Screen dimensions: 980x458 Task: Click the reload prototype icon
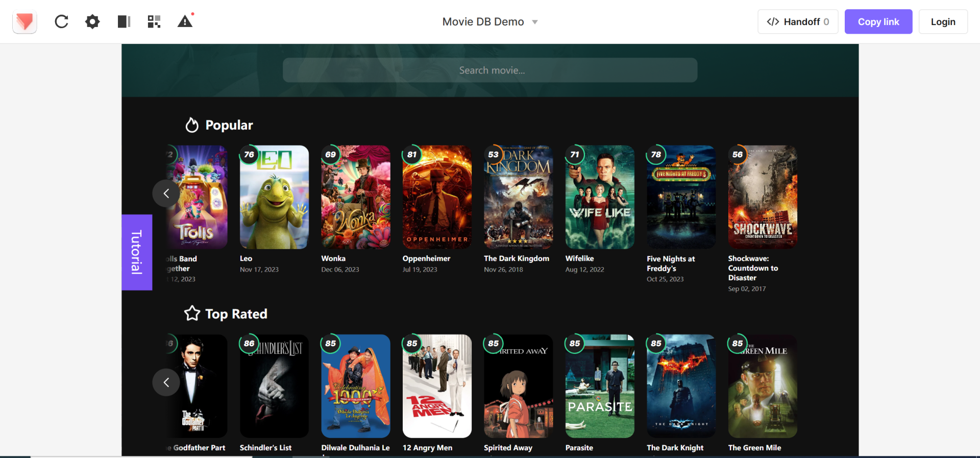pyautogui.click(x=61, y=21)
